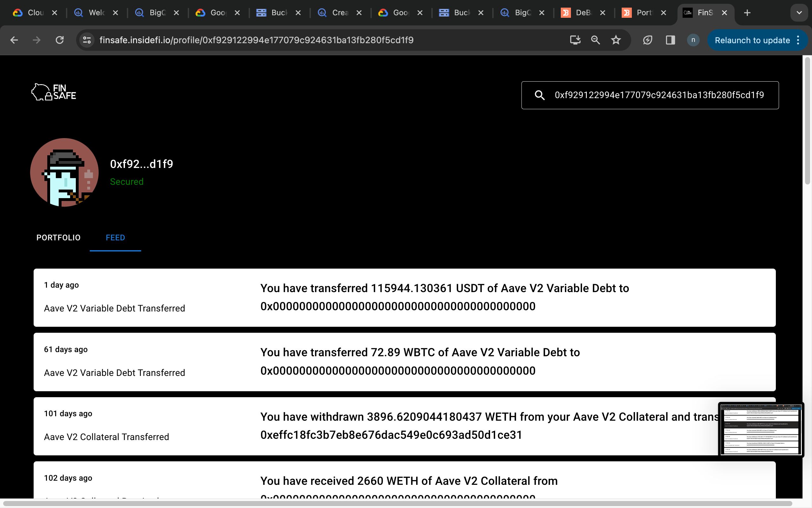Bookmark this page with the star icon
Viewport: 812px width, 508px height.
point(616,40)
